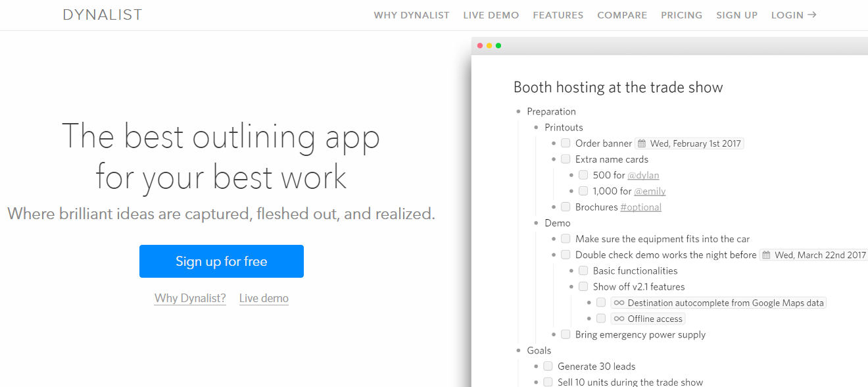This screenshot has height=387, width=868.
Task: Click the Extra name cards bullet
Action: pos(554,159)
